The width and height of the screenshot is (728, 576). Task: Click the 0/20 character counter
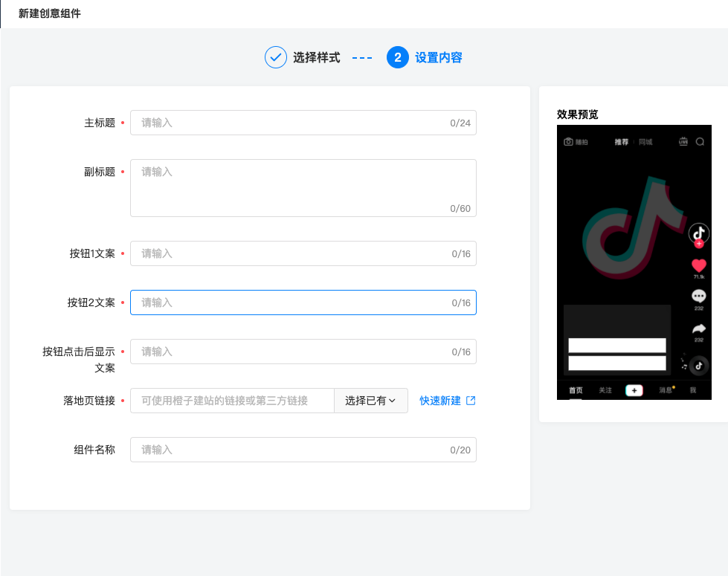click(460, 450)
